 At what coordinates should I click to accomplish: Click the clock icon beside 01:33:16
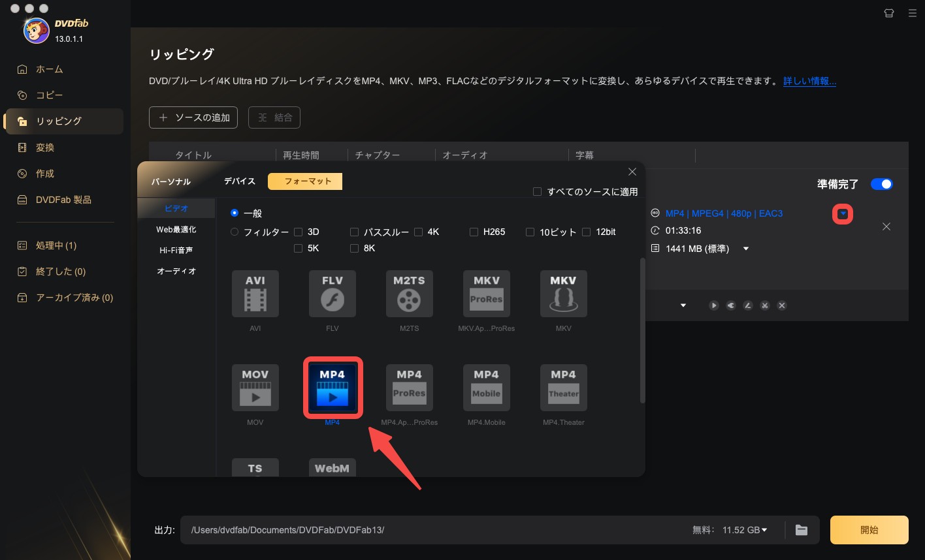(x=655, y=230)
